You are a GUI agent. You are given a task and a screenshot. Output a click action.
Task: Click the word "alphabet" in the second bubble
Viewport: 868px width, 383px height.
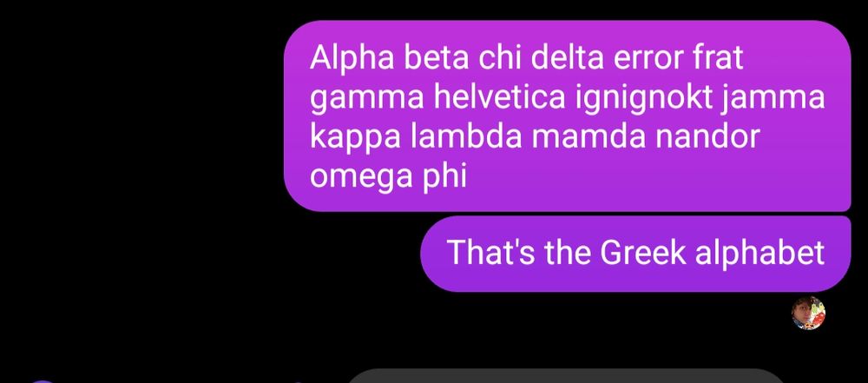pyautogui.click(x=760, y=253)
